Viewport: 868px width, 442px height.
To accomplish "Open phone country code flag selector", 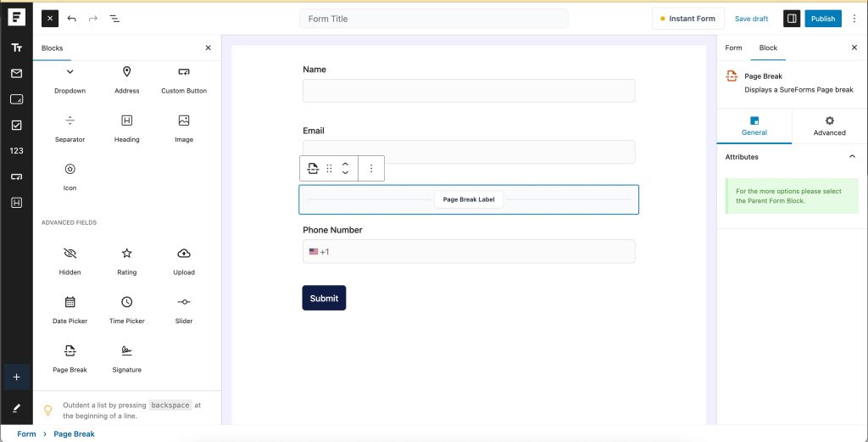I will click(314, 252).
